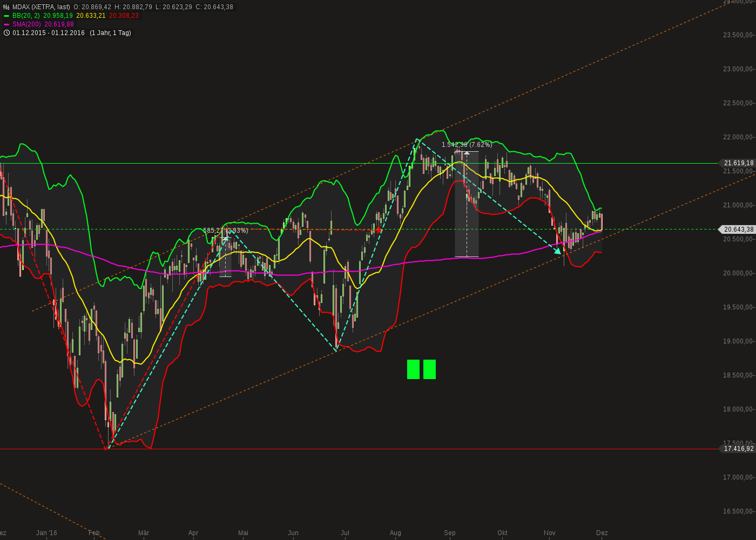Click the magenta SMA(200) legend marker
756x540 pixels.
click(6, 24)
